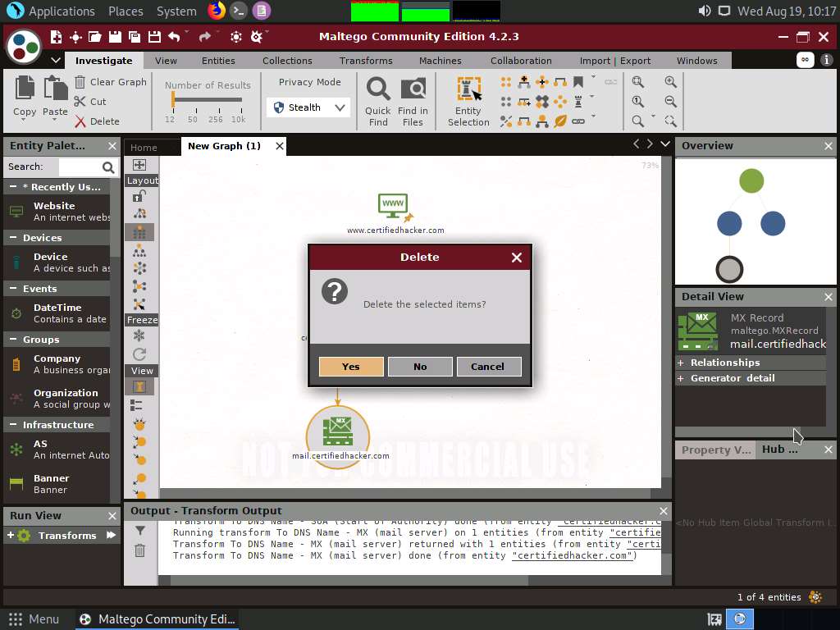Viewport: 840px width, 630px height.
Task: Expand the Relationships section in Detail View
Action: pyautogui.click(x=680, y=363)
